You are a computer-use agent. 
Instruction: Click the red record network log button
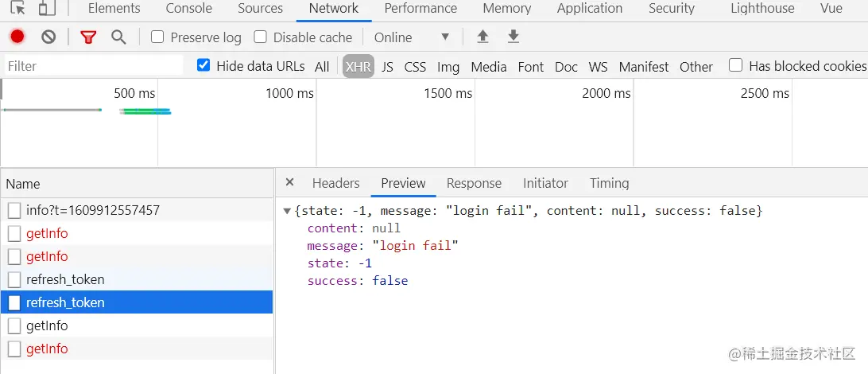coord(17,37)
